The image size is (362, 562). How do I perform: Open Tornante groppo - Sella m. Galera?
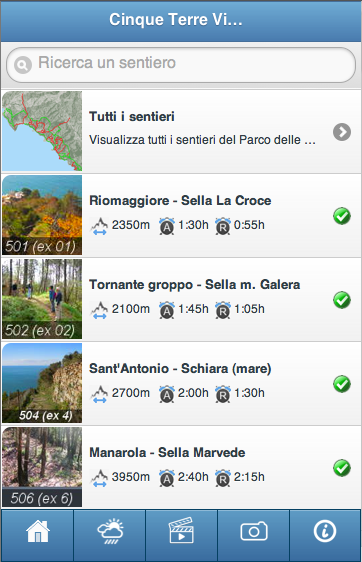click(181, 300)
